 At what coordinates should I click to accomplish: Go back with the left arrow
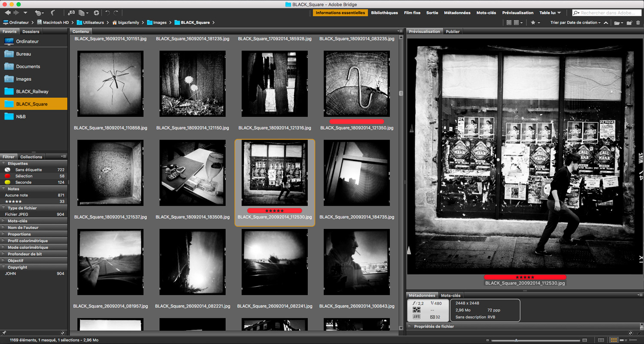pyautogui.click(x=8, y=13)
